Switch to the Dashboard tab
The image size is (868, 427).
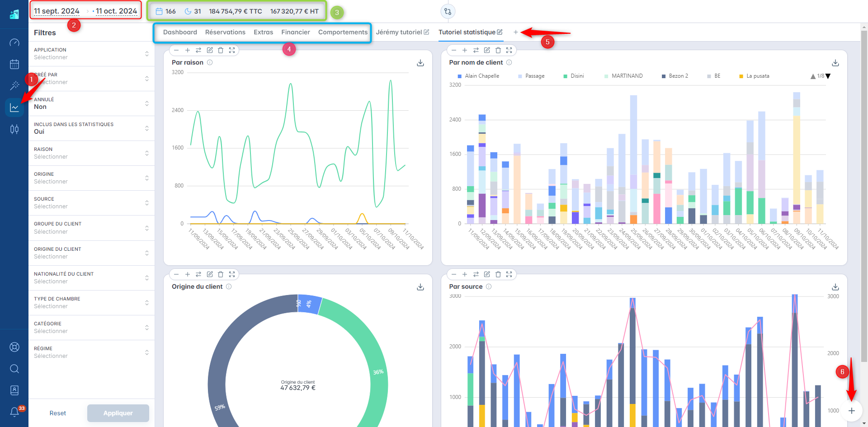180,32
